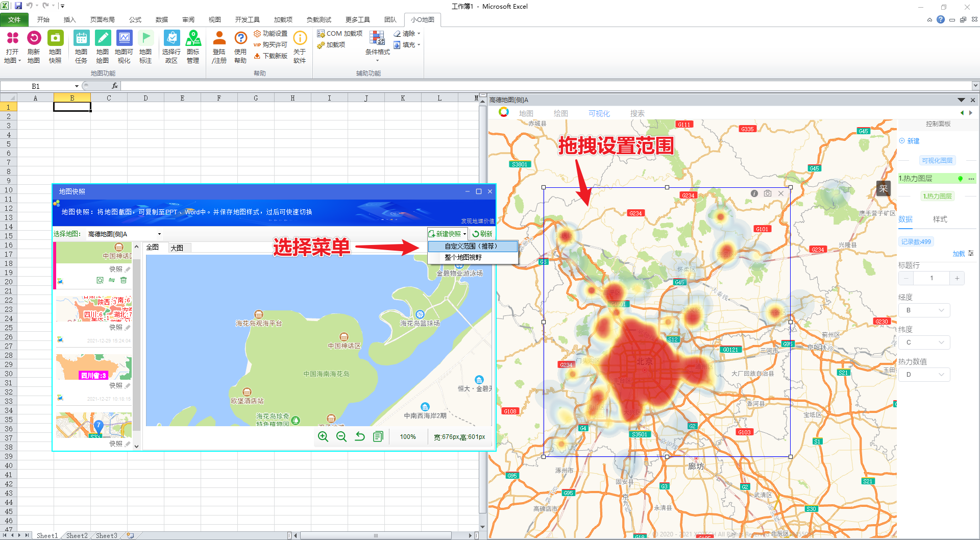Click 搜索 (search) tab in map pane
Image resolution: width=980 pixels, height=540 pixels.
tap(637, 113)
